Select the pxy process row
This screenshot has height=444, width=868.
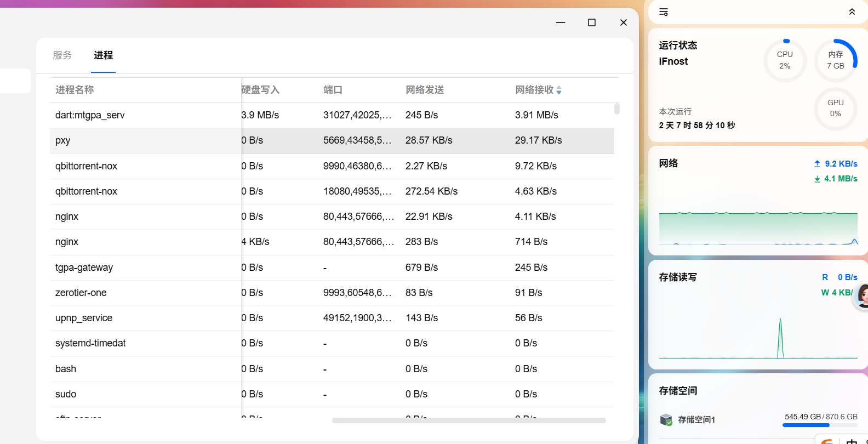(x=332, y=141)
